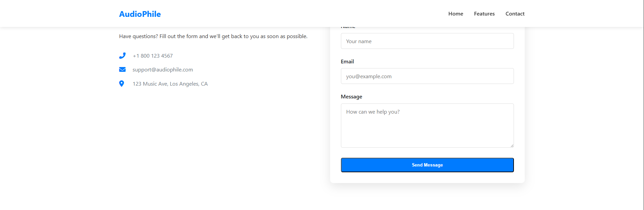The height and width of the screenshot is (210, 644).
Task: Go to the Home nav link
Action: tap(455, 14)
